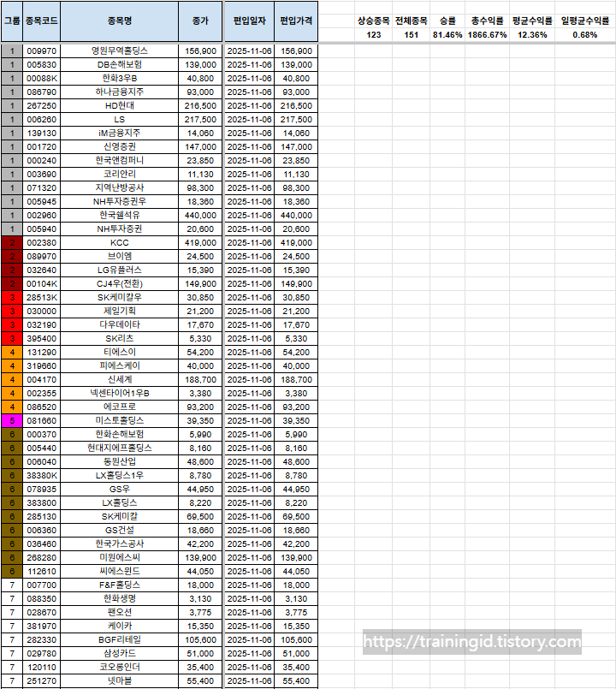Click the 한국가스공사 cell
The height and width of the screenshot is (689, 616).
click(120, 544)
